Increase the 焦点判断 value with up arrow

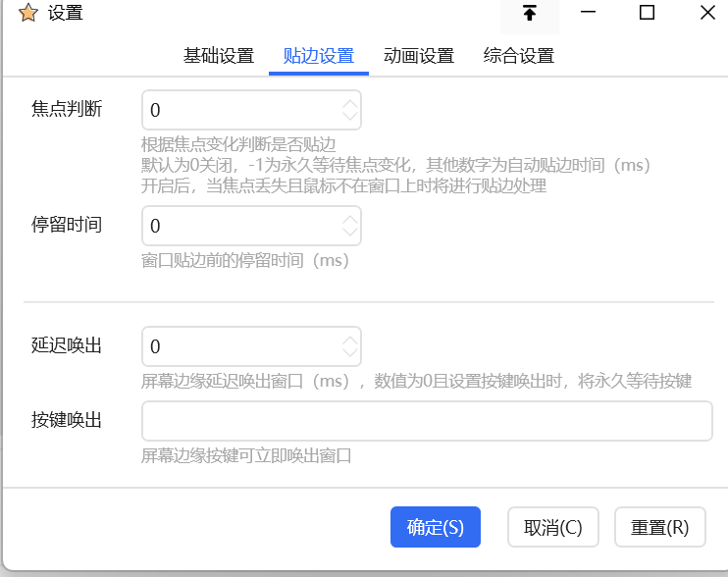[350, 103]
